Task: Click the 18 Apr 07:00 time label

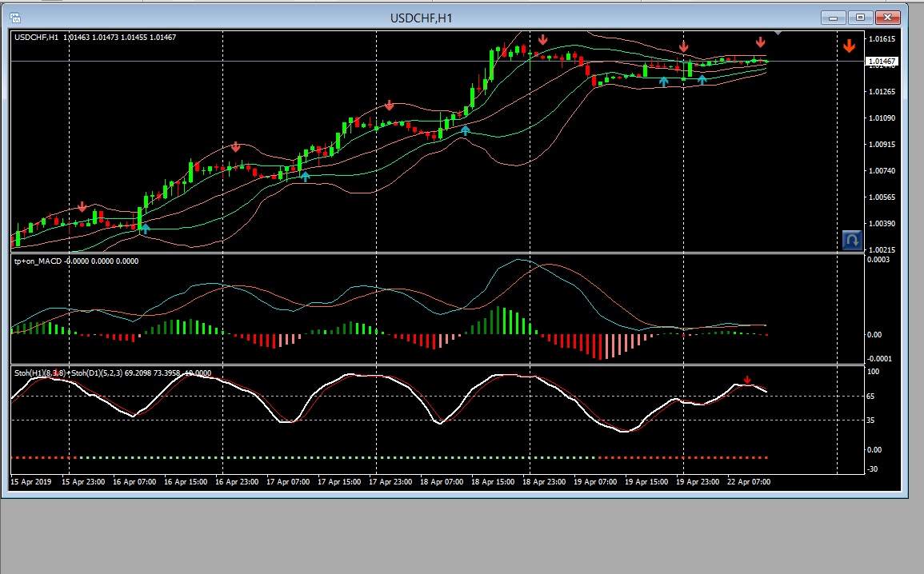Action: pyautogui.click(x=442, y=481)
